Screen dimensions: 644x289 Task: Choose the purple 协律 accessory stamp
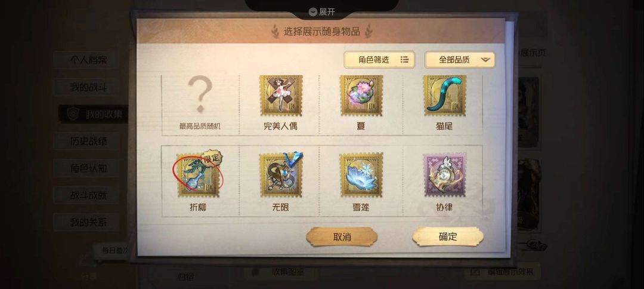(444, 175)
